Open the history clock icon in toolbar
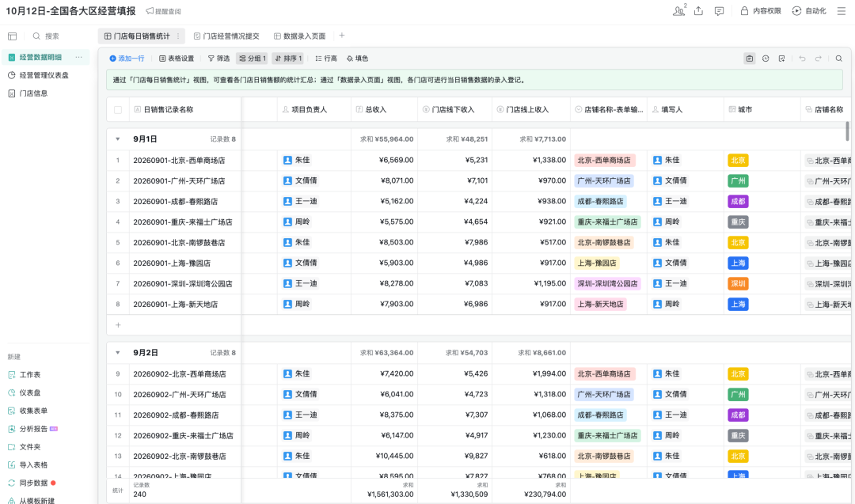 pyautogui.click(x=766, y=59)
